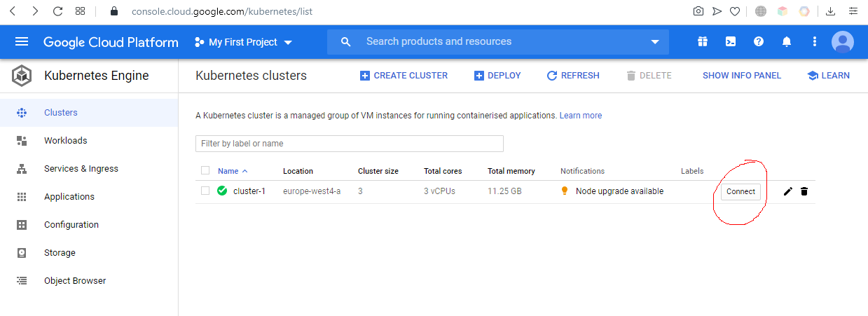Sort clusters by the Name column

click(x=228, y=171)
